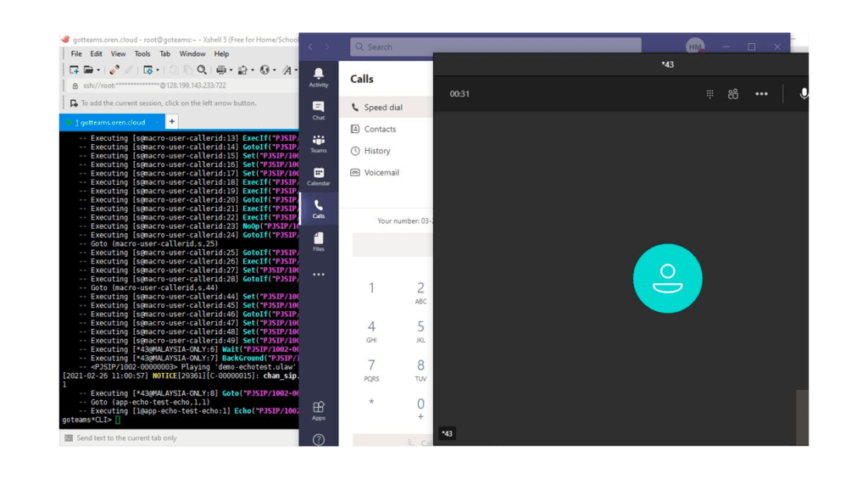Open the HM profile avatar in Teams
This screenshot has width=868, height=479.
(x=695, y=47)
